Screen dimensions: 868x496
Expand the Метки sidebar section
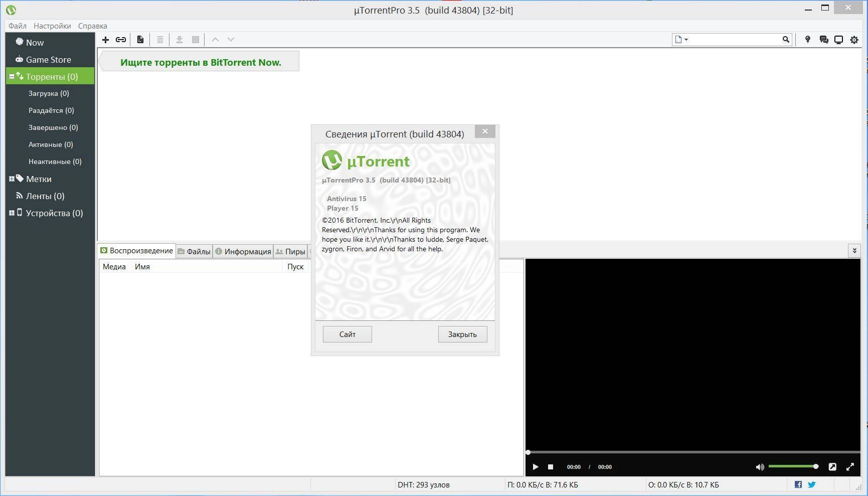(11, 179)
